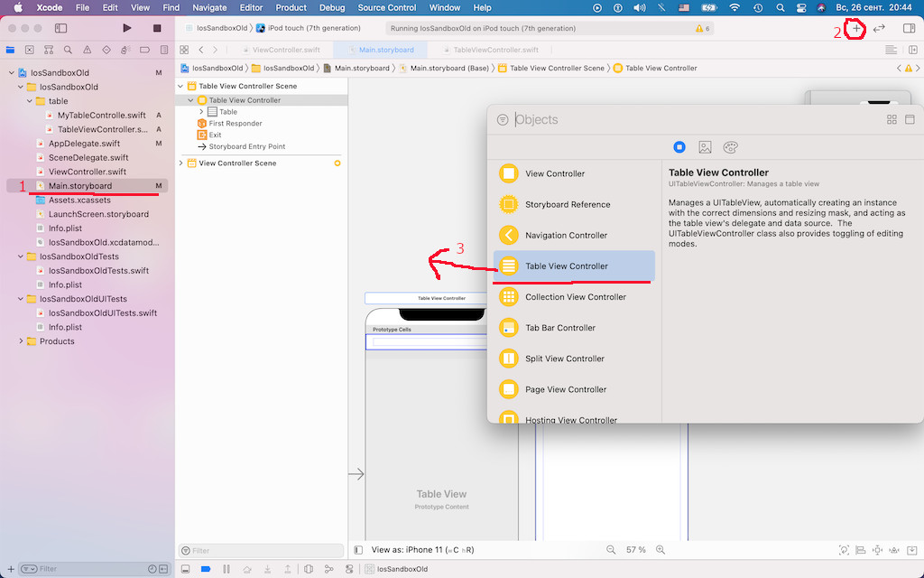Open the Breakpoint navigator
The height and width of the screenshot is (578, 924).
[x=145, y=51]
